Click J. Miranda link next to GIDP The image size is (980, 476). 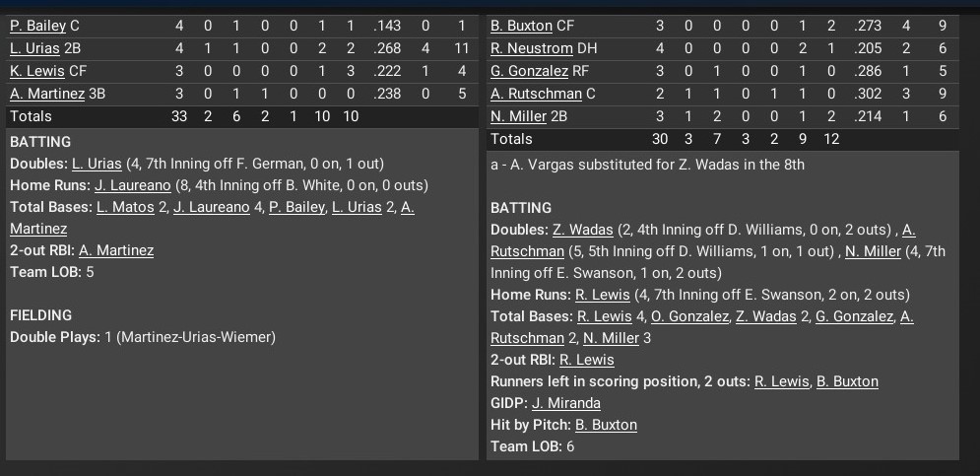[x=566, y=403]
